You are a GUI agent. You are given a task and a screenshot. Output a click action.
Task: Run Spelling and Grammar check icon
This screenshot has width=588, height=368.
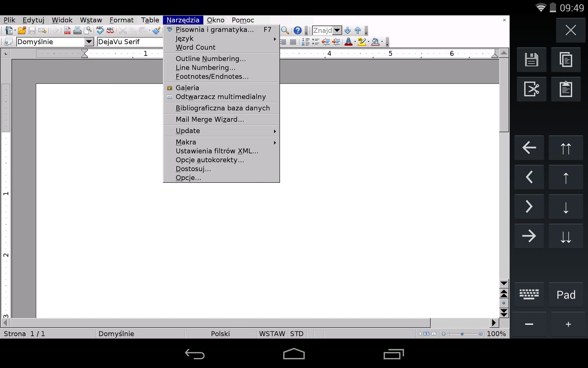click(x=100, y=30)
